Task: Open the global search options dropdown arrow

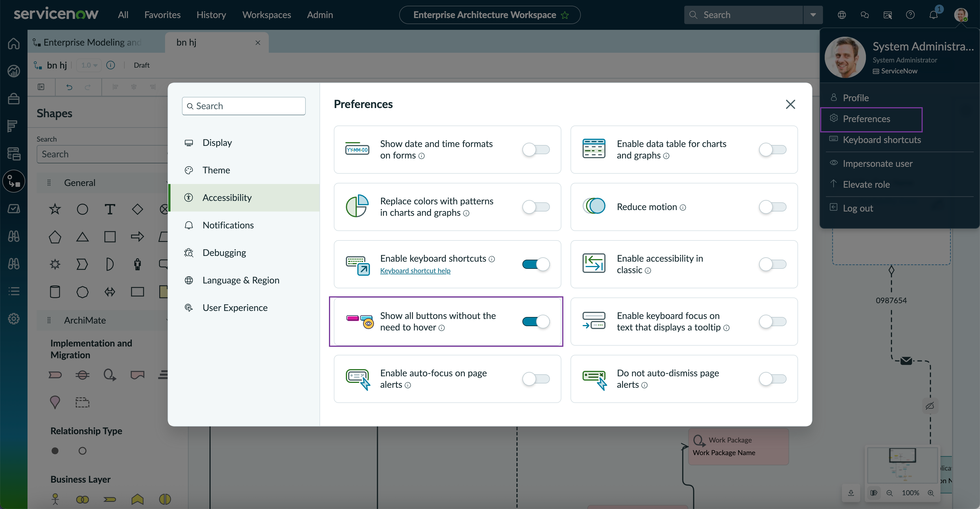Action: click(813, 15)
